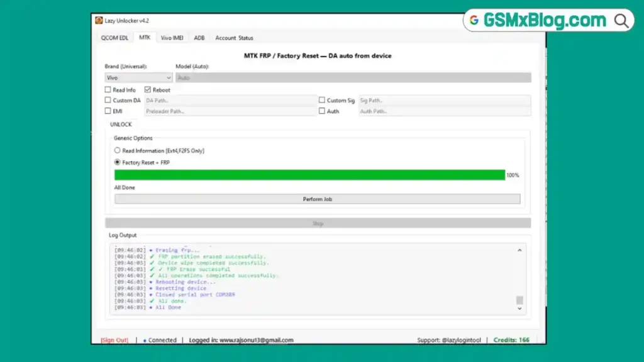Click the 'FRP partition erased successfully' log line
The image size is (644, 362).
190,256
